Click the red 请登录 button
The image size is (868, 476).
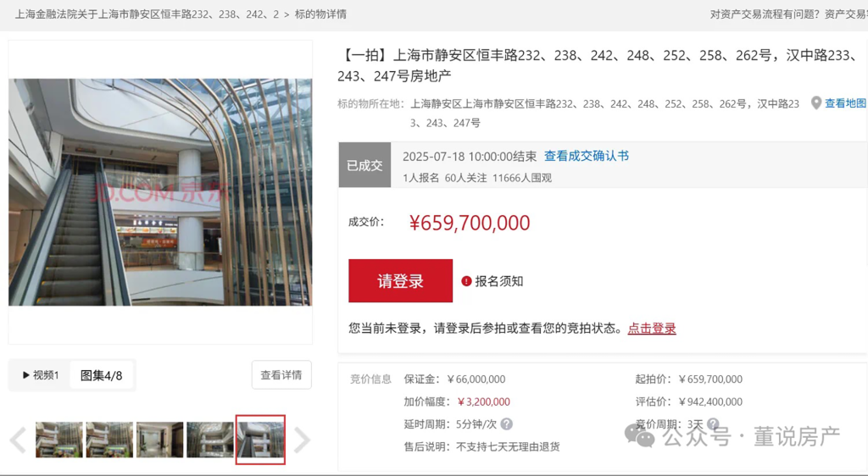400,281
